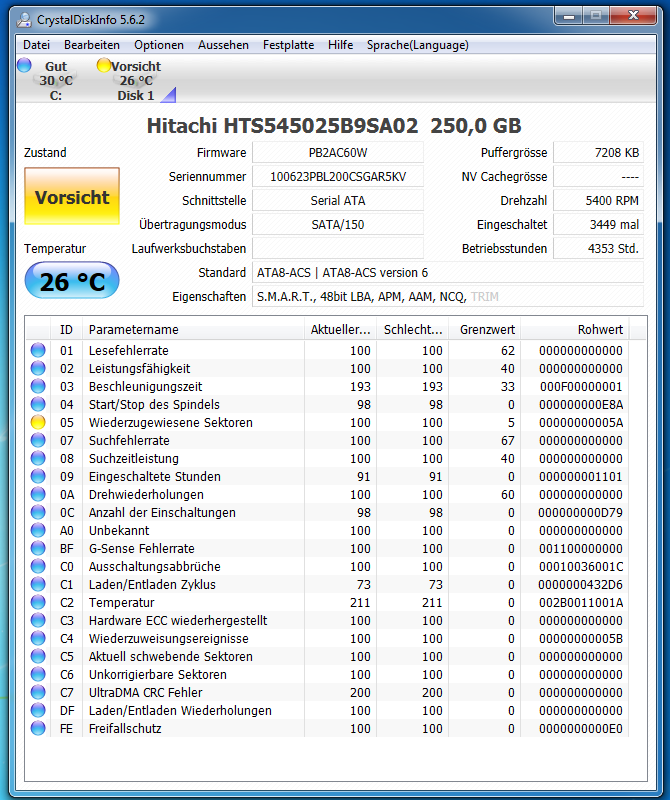The height and width of the screenshot is (800, 670).
Task: Click the status icon for Wiederzuweisungsereignisse
Action: [38, 638]
